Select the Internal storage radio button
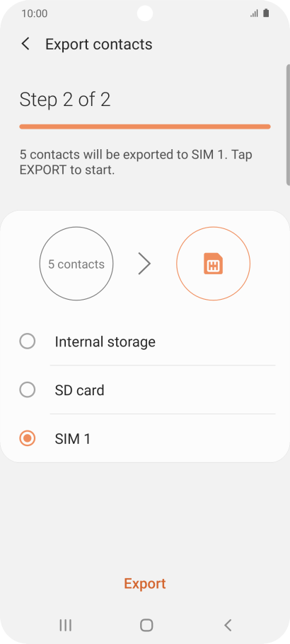Viewport: 290px width, 644px height. (x=28, y=341)
